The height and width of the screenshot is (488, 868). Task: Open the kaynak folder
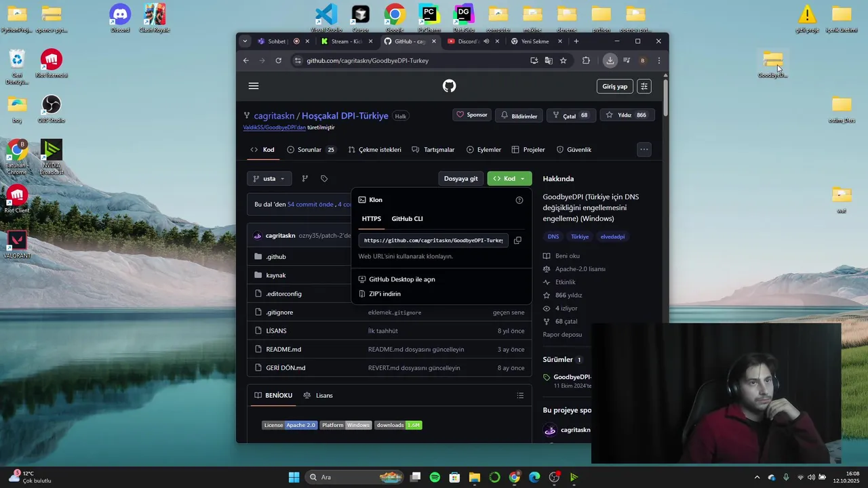(276, 275)
